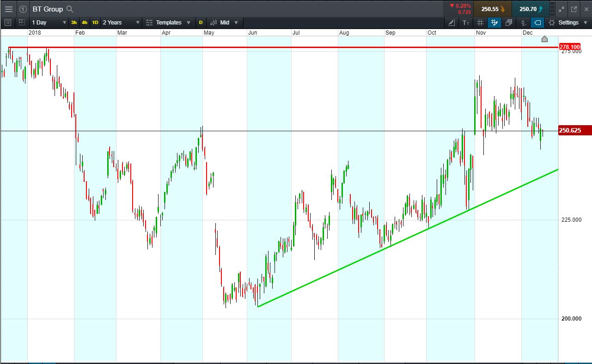Image resolution: width=592 pixels, height=364 pixels.
Task: Click the candlestick order icon
Action: tap(523, 23)
